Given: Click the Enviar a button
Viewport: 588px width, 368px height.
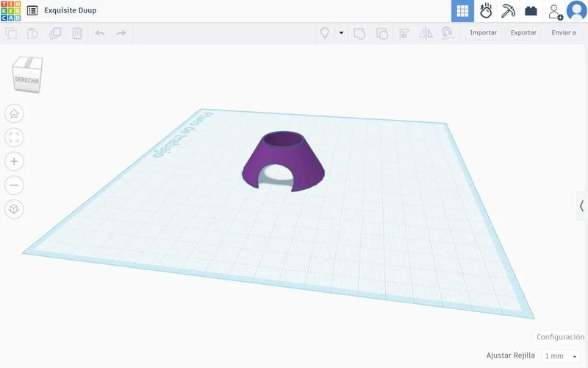Looking at the screenshot, I should pyautogui.click(x=564, y=32).
